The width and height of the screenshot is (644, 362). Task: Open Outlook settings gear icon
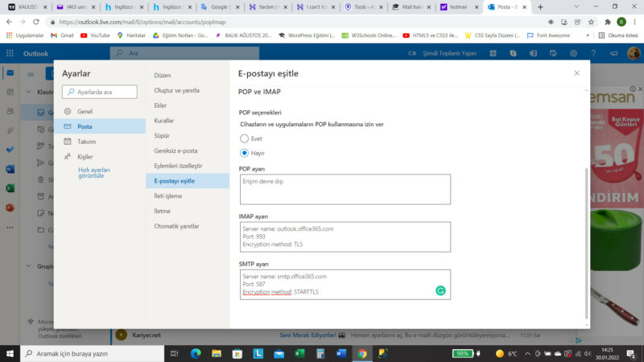tap(573, 53)
